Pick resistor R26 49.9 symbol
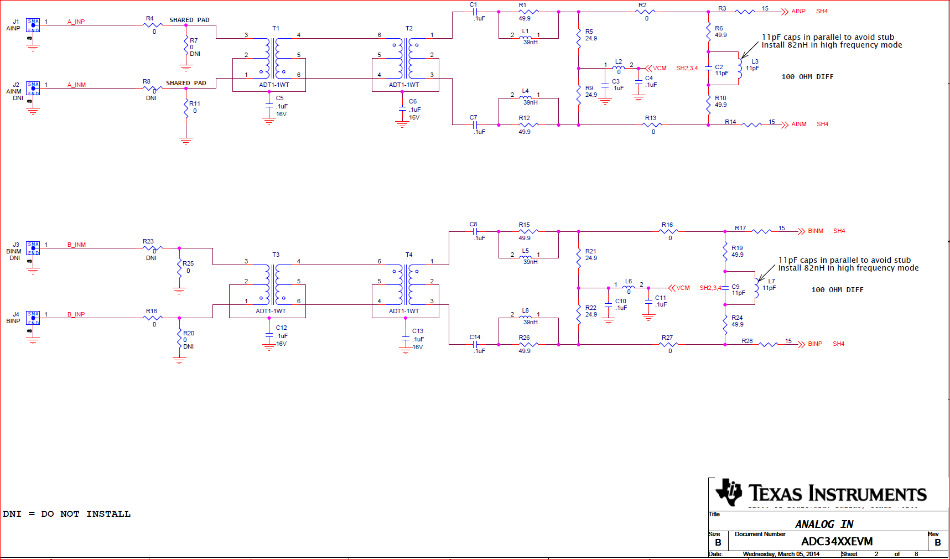 coord(528,344)
